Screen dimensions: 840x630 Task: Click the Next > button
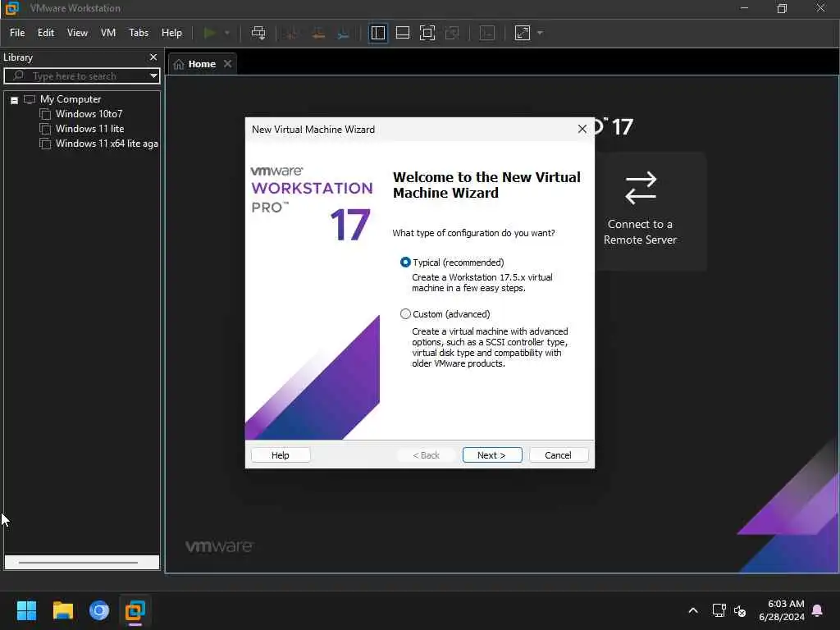point(492,454)
